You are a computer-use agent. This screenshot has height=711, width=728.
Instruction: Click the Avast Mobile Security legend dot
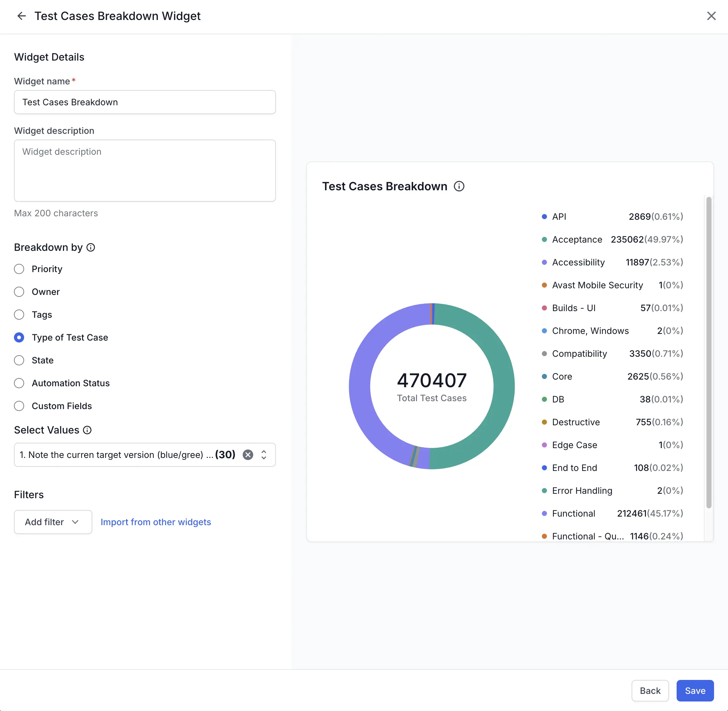pyautogui.click(x=544, y=285)
